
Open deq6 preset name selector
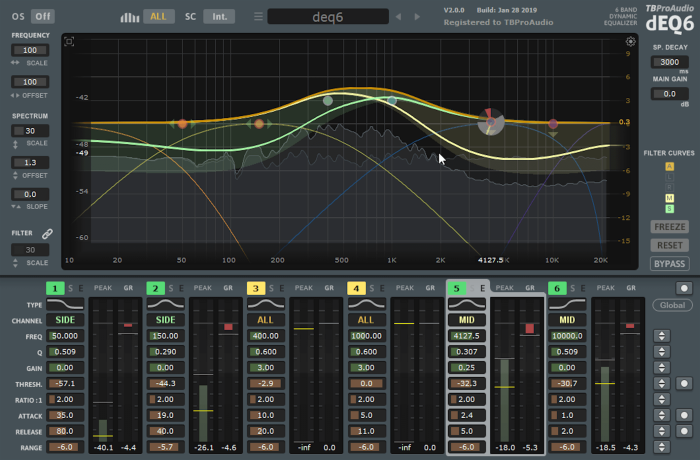click(x=328, y=17)
